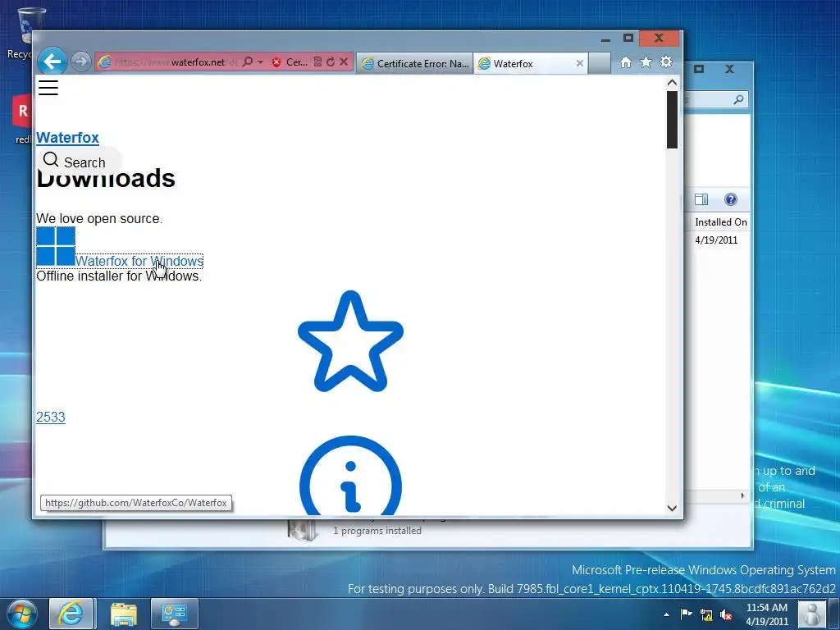The image size is (840, 630).
Task: Maximize the background Programs window
Action: coord(699,69)
